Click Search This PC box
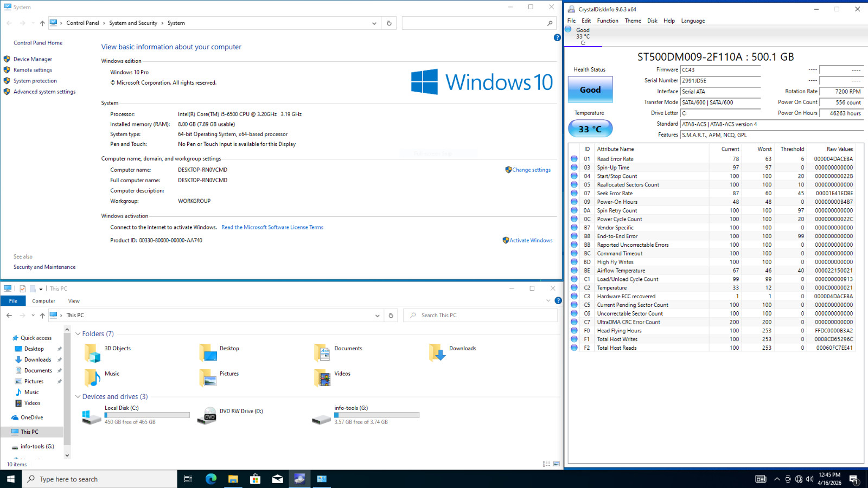 480,316
